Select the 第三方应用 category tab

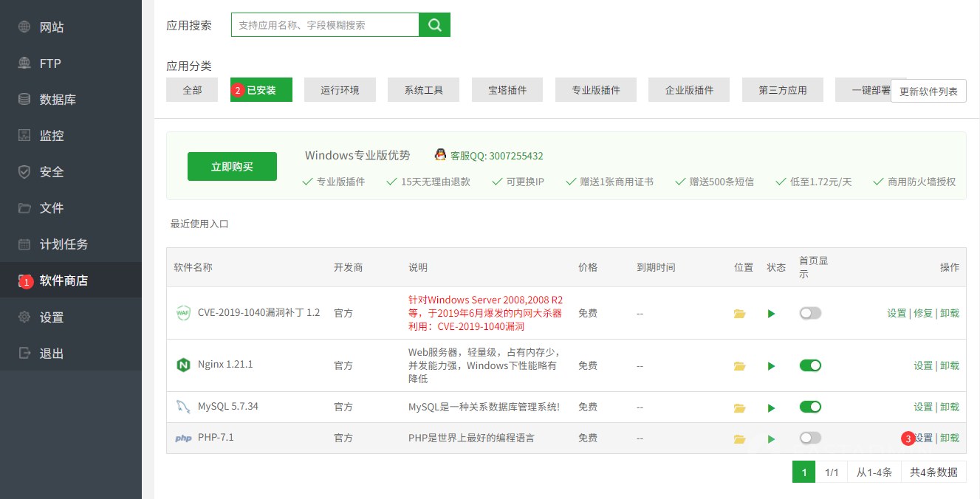tap(783, 90)
